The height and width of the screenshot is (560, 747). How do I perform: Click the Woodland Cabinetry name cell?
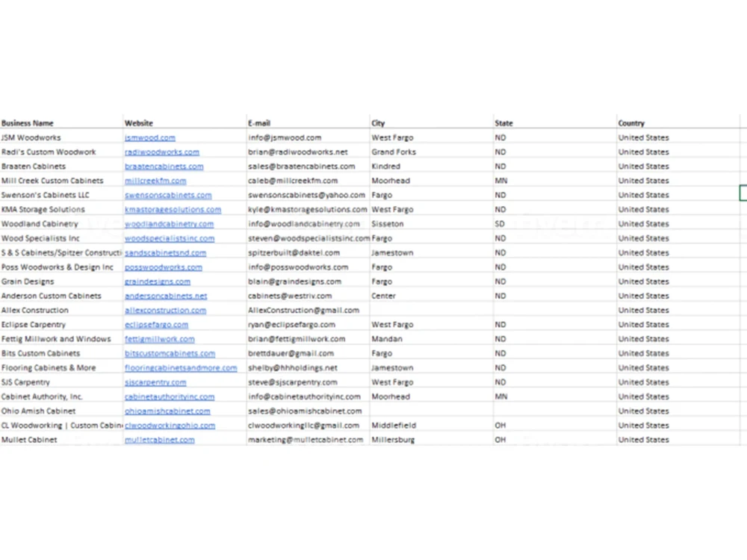pyautogui.click(x=61, y=224)
